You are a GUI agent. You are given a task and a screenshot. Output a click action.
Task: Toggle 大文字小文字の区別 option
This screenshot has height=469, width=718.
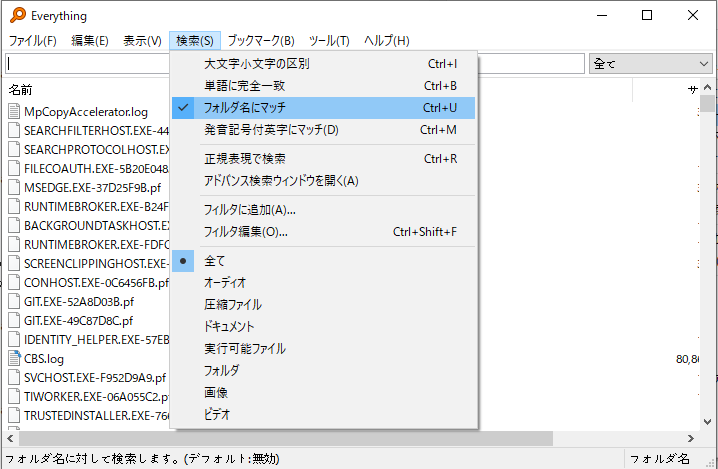coord(323,64)
